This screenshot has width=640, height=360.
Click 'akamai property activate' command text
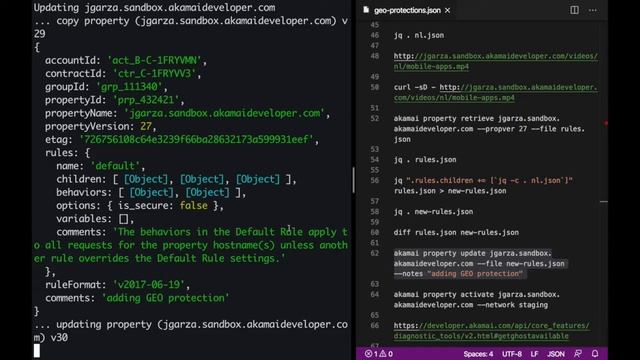click(x=477, y=300)
